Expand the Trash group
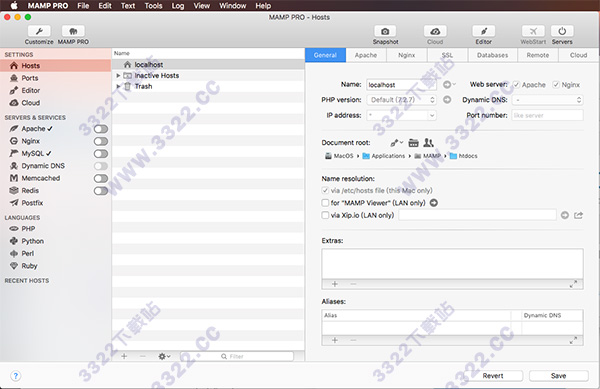The image size is (600, 389). click(x=118, y=86)
